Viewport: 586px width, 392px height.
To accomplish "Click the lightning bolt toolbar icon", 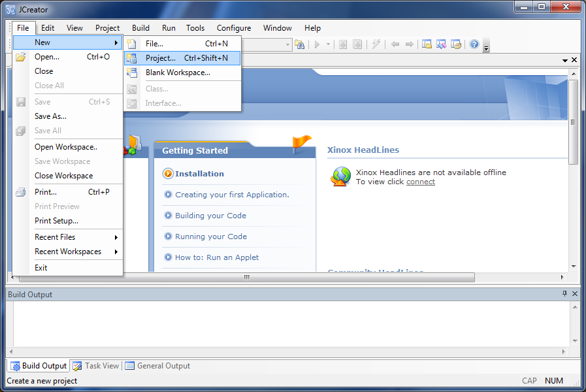I will (x=376, y=44).
